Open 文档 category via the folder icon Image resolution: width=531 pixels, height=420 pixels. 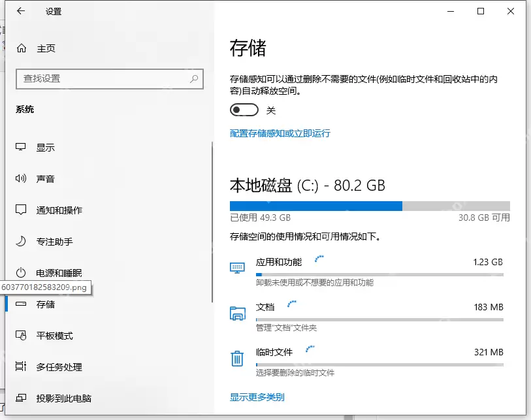[x=237, y=313]
